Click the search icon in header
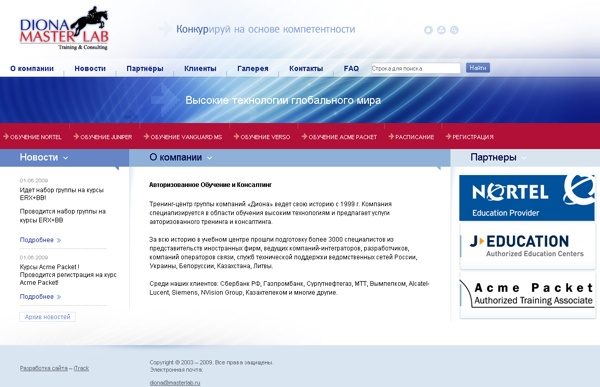Viewport: 600px width, 387px height. click(x=454, y=30)
